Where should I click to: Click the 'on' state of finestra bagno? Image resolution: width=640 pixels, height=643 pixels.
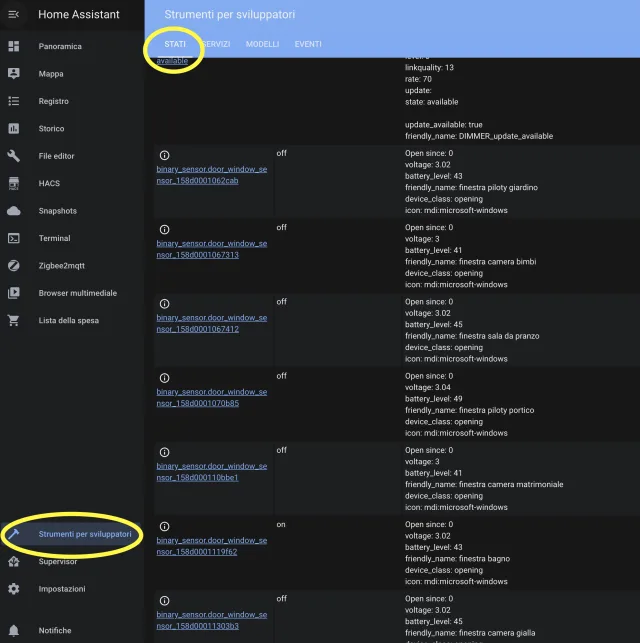[x=281, y=524]
